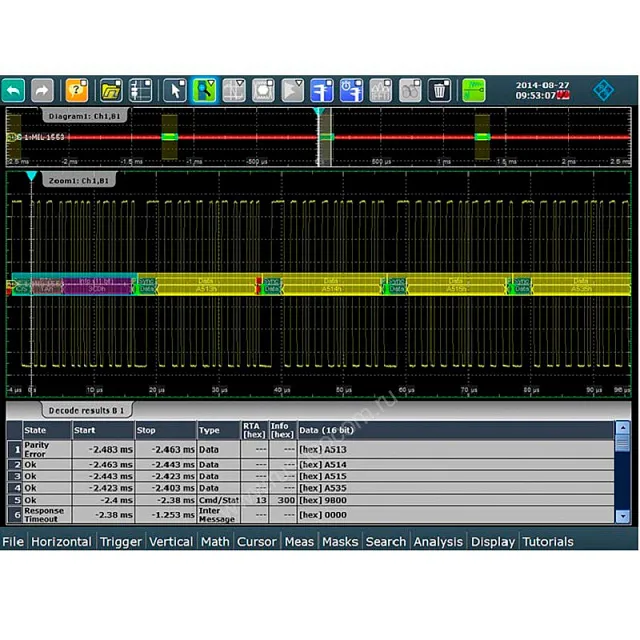The width and height of the screenshot is (640, 640).
Task: Choose the arrow selection pointer tool
Action: pos(174,90)
